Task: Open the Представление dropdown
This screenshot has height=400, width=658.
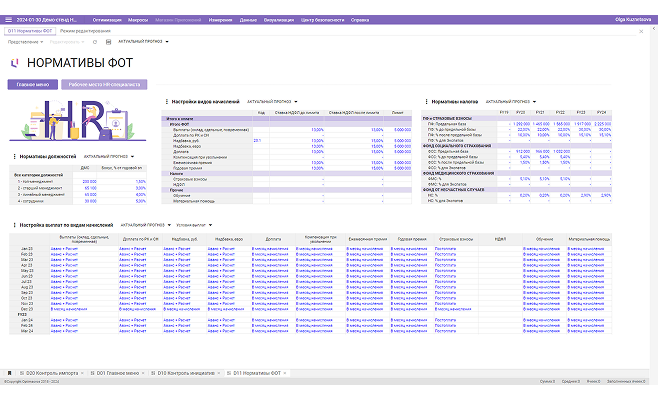Action: point(25,42)
